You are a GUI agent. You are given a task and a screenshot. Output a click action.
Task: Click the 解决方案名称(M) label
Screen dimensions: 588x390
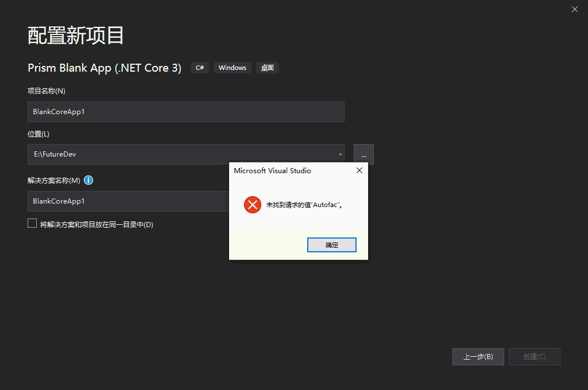click(54, 181)
